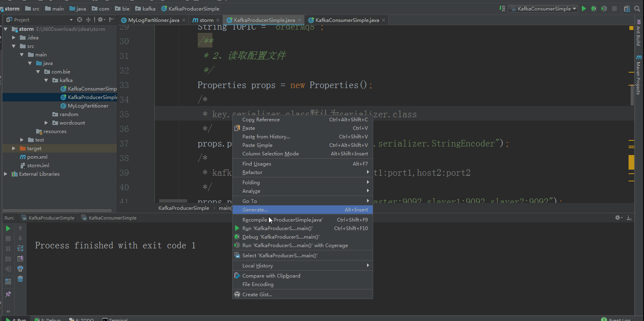Collapse the src folder
Image resolution: width=644 pixels, height=321 pixels.
(14, 46)
